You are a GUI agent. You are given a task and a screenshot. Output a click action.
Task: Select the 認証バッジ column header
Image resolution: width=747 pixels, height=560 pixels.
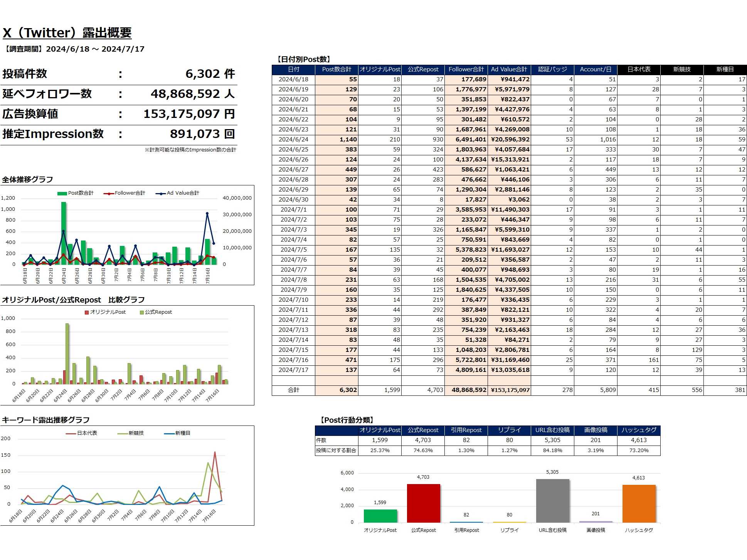coord(552,69)
